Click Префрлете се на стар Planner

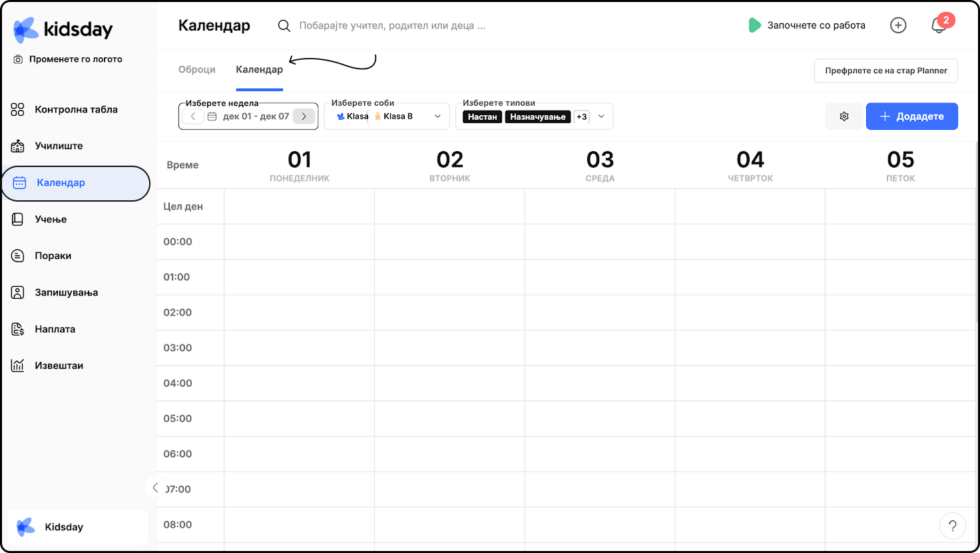pos(885,71)
